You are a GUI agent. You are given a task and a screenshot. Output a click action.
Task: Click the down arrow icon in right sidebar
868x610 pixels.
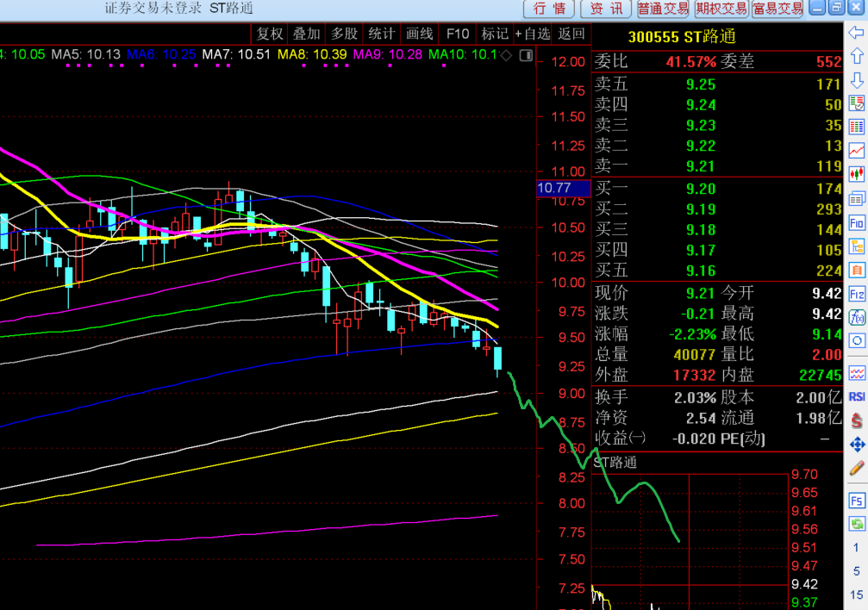point(857,80)
